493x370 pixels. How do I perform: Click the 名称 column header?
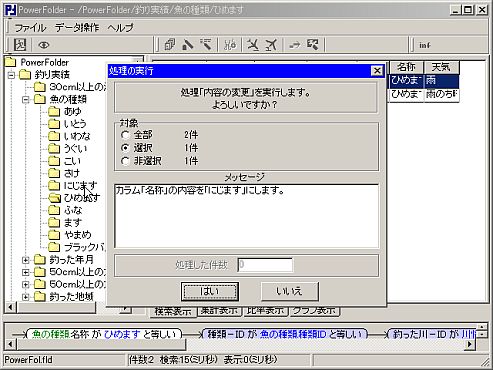[x=406, y=67]
